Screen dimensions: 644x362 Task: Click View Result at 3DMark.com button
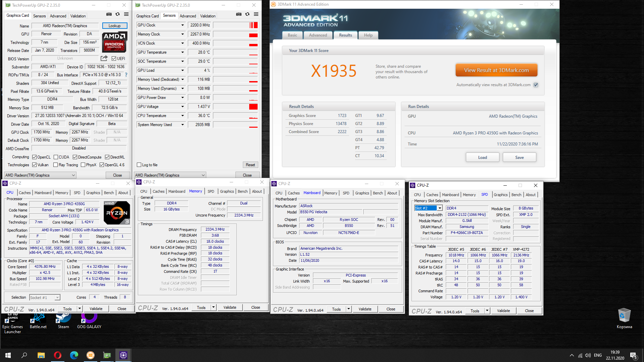(496, 70)
